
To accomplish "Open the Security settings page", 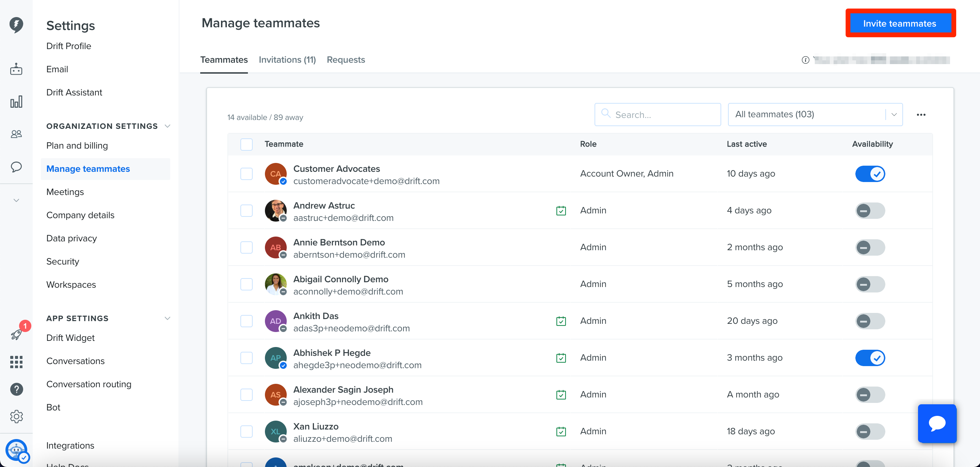I will click(62, 261).
